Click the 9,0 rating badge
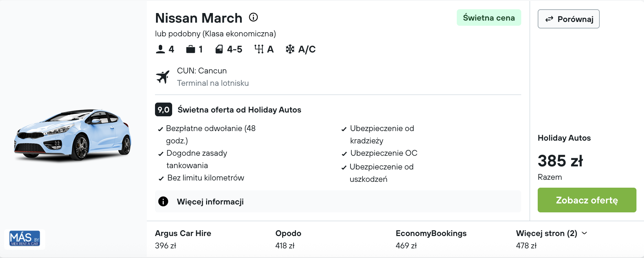 click(x=164, y=110)
